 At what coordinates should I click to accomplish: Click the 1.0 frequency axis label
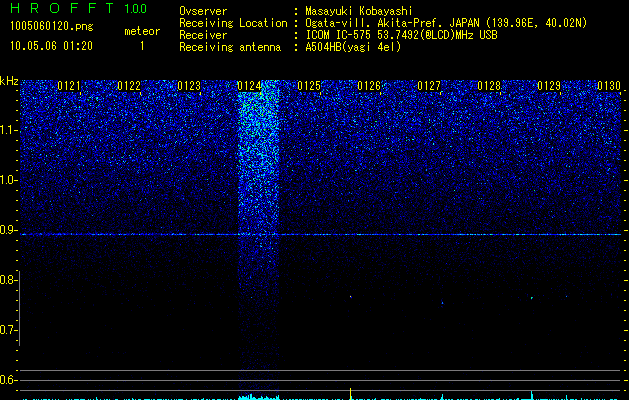click(9, 180)
